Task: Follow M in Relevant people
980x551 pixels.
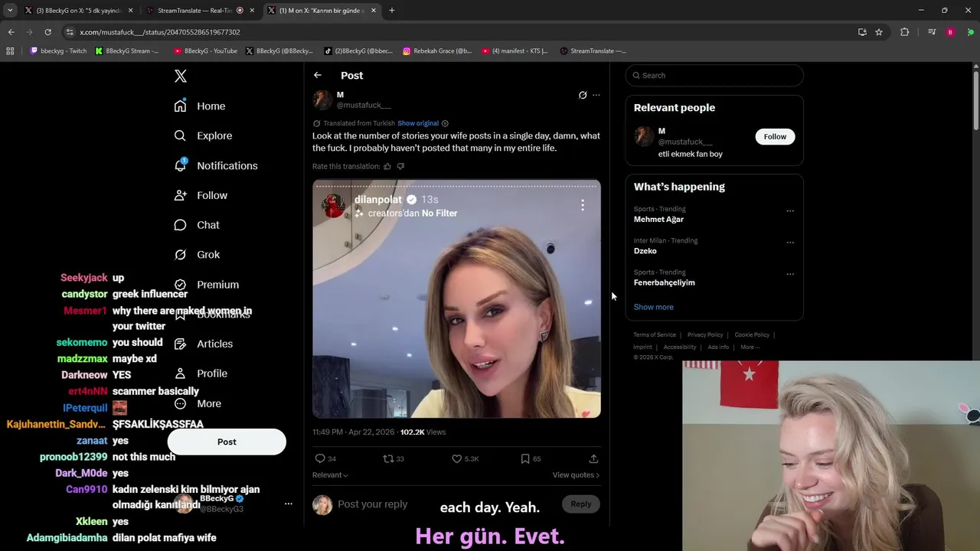Action: (775, 136)
